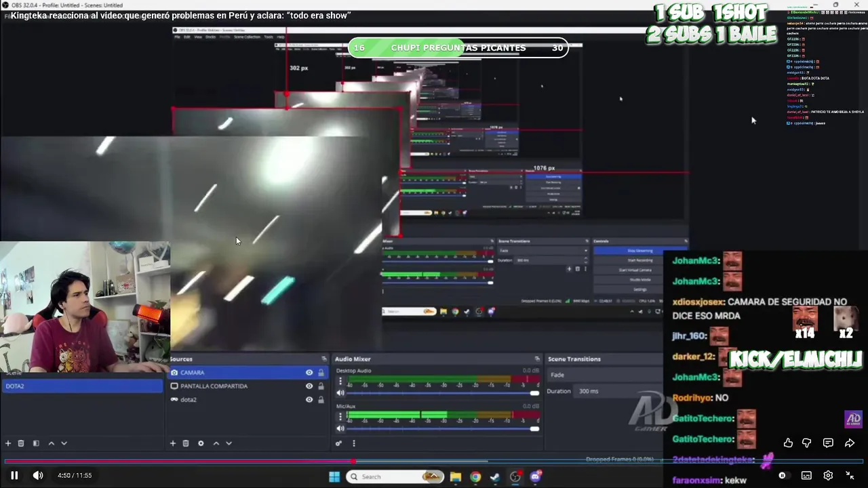This screenshot has height=488, width=868.
Task: Toggle lock on the CAMARA source
Action: tap(321, 372)
